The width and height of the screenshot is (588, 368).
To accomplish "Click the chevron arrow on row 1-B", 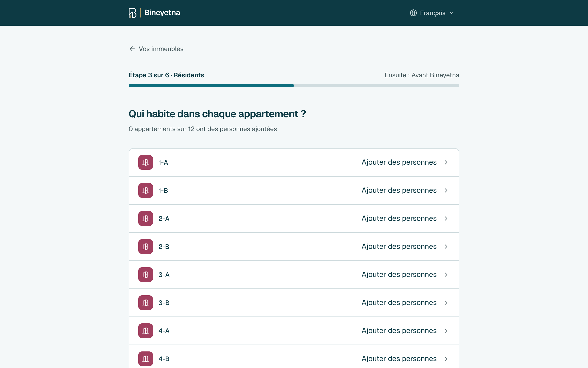I will pos(446,190).
